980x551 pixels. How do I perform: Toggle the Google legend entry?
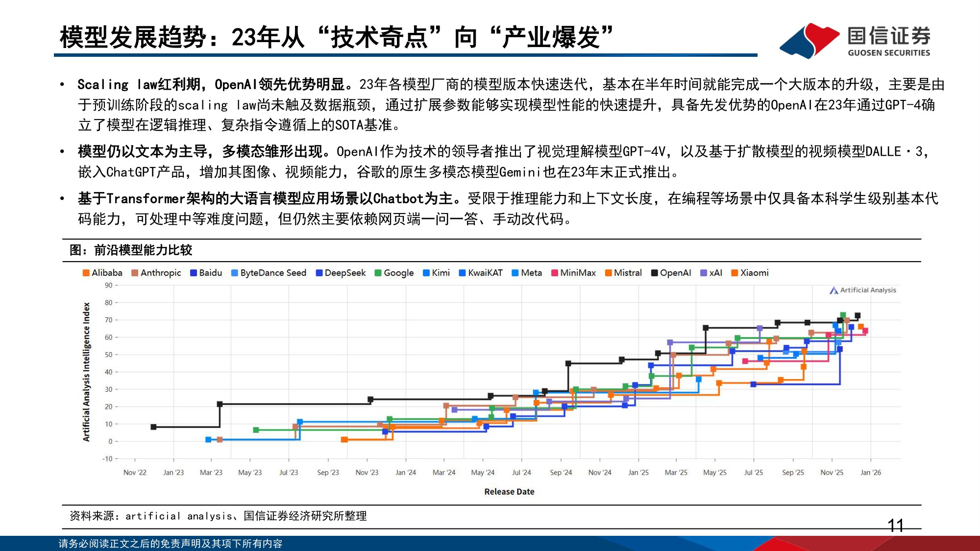point(394,273)
